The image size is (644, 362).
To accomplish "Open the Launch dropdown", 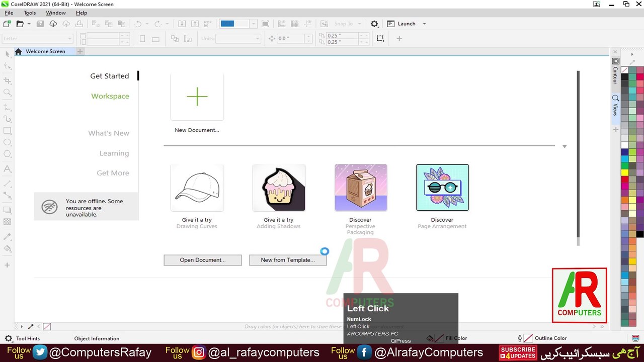I will click(x=424, y=24).
